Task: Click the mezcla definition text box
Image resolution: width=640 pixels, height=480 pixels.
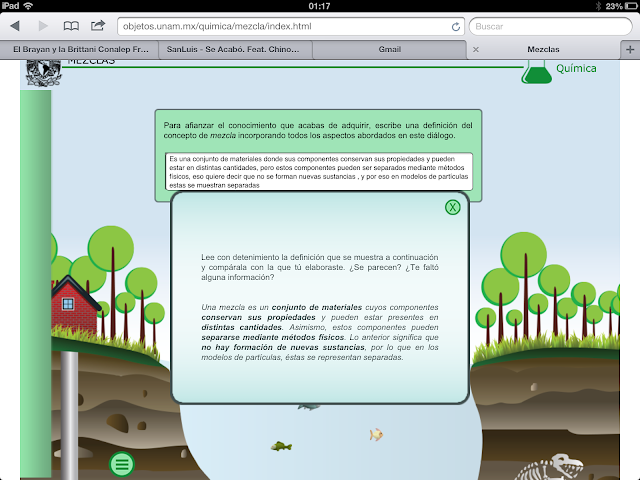Action: pyautogui.click(x=319, y=171)
